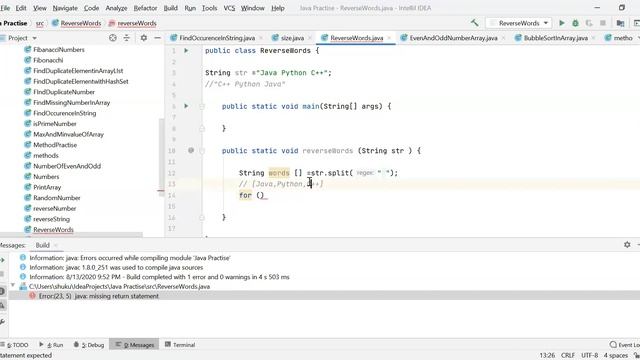This screenshot has width=640, height=360.
Task: Open the TODO tool window
Action: point(16,345)
